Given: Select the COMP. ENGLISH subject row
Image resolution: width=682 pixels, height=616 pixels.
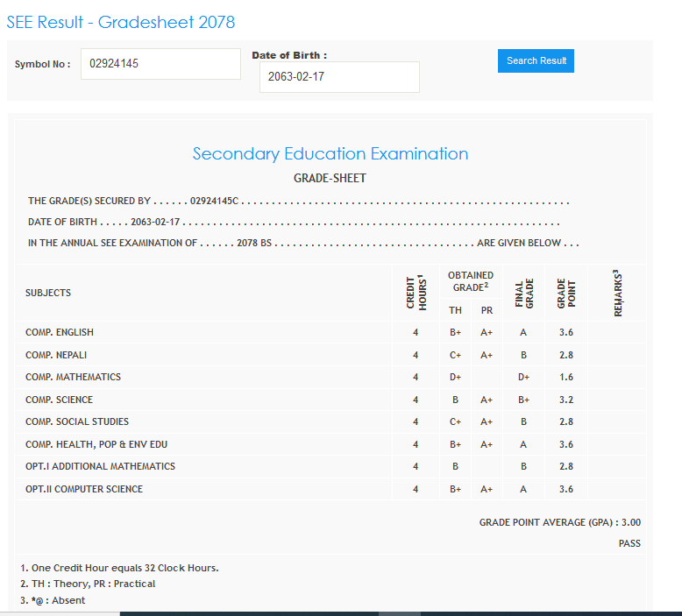Looking at the screenshot, I should click(60, 333).
